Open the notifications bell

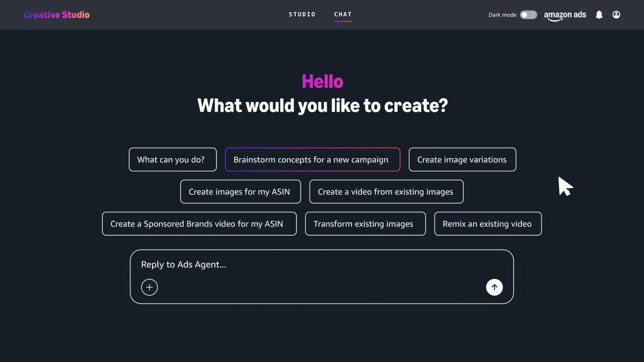(x=598, y=14)
